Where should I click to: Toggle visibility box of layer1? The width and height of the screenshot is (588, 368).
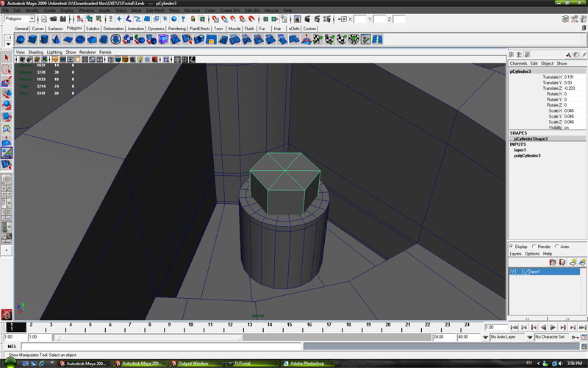pos(512,272)
